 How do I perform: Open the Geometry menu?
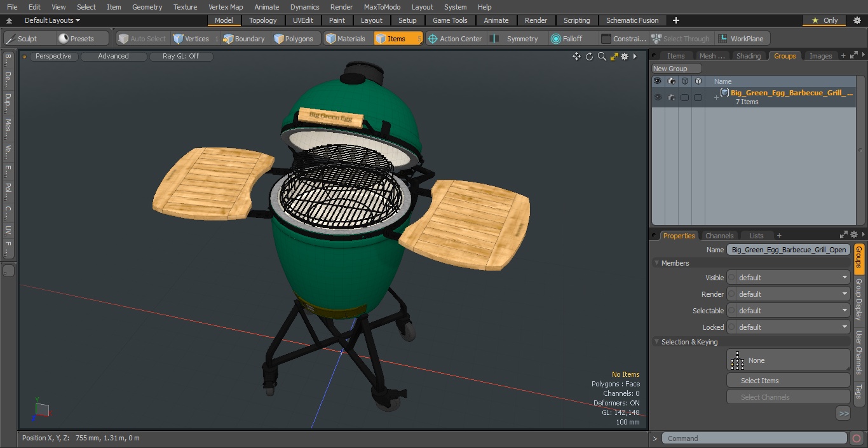[x=147, y=7]
